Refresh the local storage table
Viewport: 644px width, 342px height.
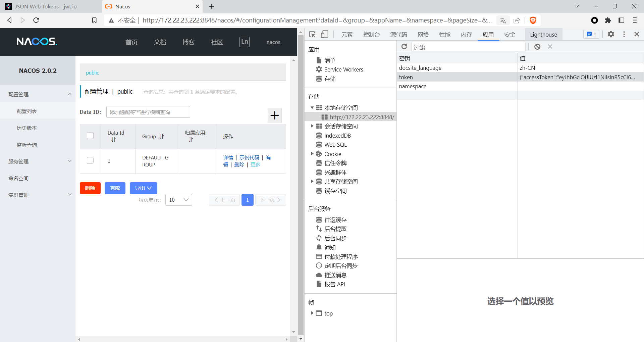(404, 47)
